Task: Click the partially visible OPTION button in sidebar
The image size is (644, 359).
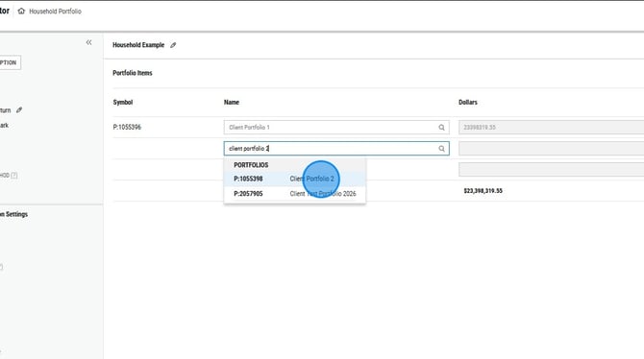Action: (x=10, y=62)
